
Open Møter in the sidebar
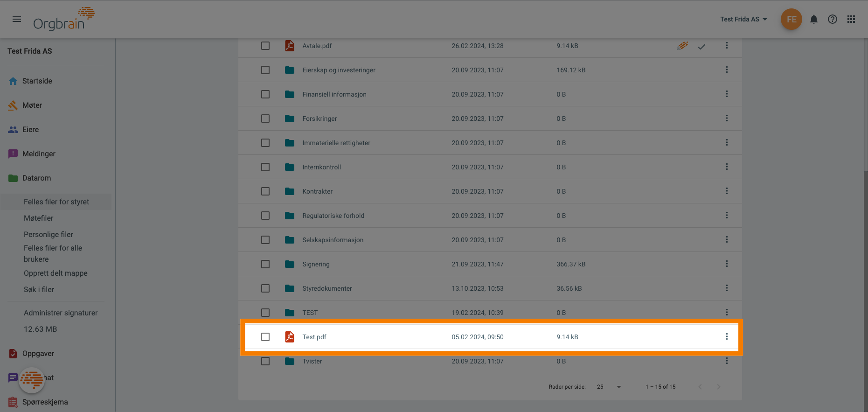32,105
